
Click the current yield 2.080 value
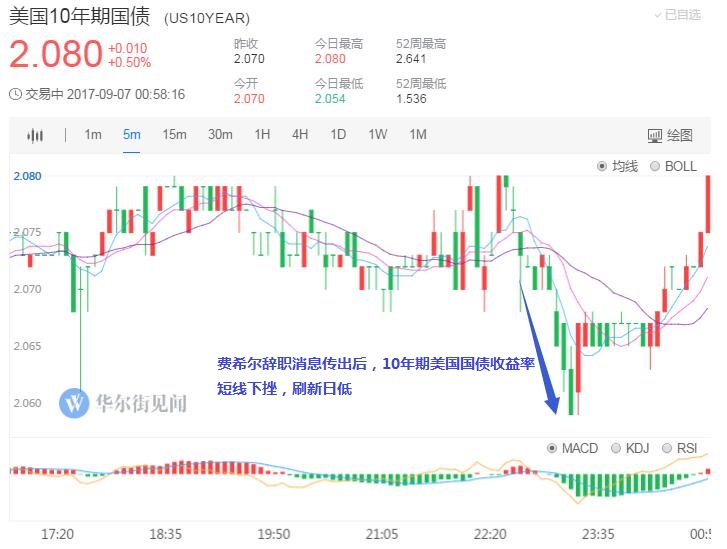pyautogui.click(x=56, y=54)
